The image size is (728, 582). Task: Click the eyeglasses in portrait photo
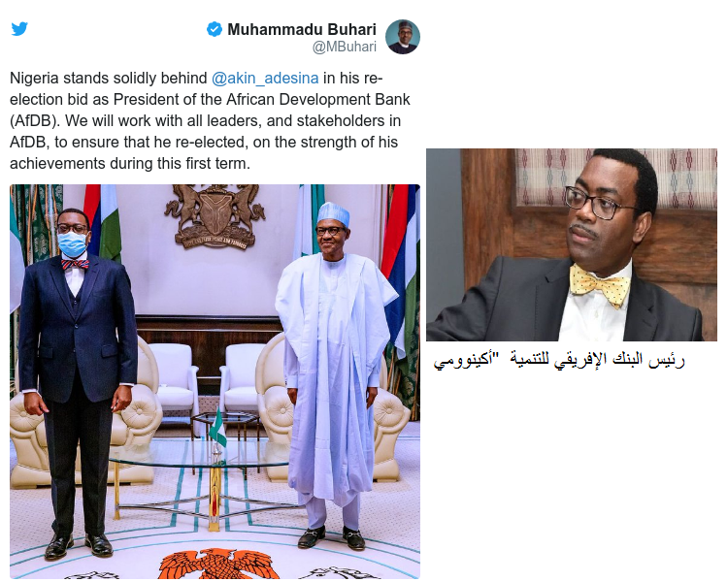coord(599,203)
